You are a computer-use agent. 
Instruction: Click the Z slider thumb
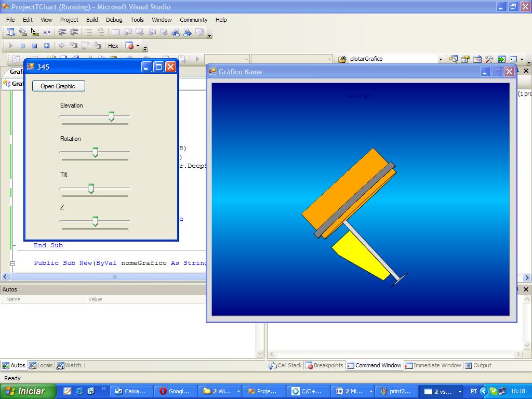coord(96,221)
